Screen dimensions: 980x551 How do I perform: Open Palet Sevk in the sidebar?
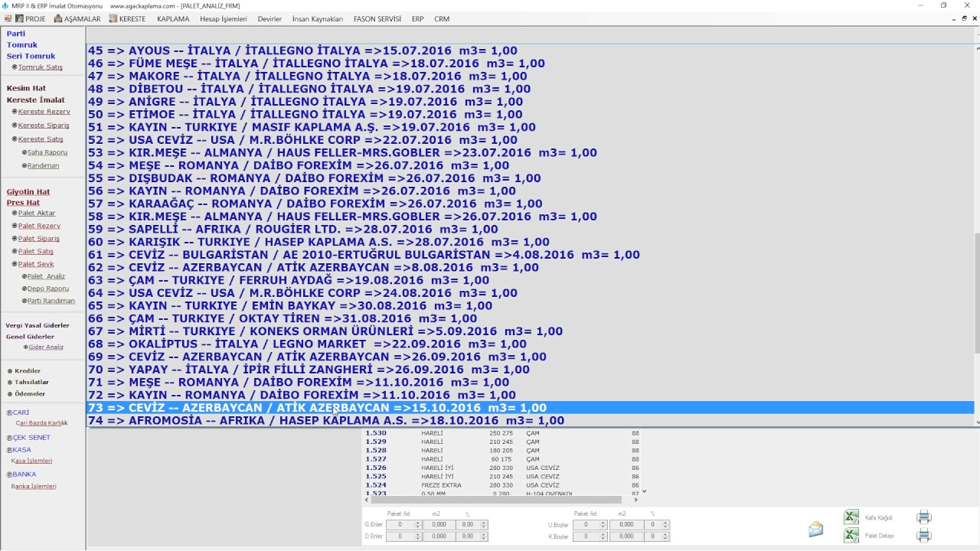click(x=36, y=264)
